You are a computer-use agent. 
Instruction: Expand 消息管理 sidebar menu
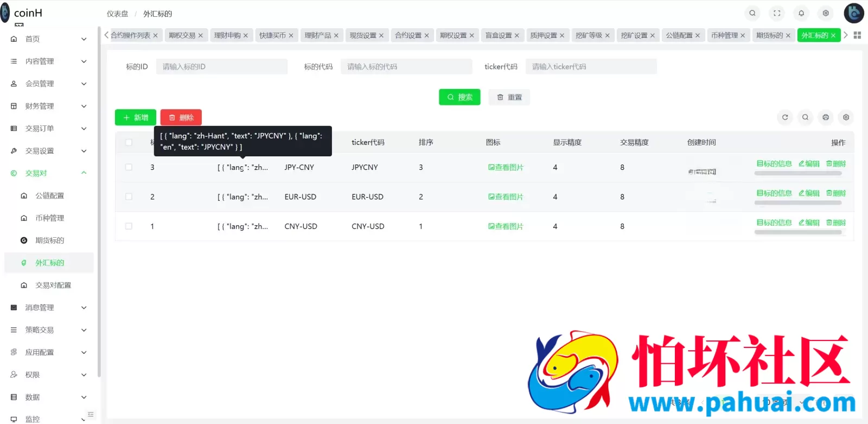click(x=49, y=307)
